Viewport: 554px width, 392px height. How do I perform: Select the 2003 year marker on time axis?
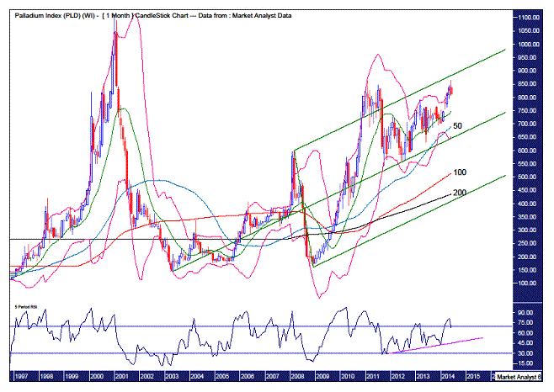pyautogui.click(x=172, y=377)
